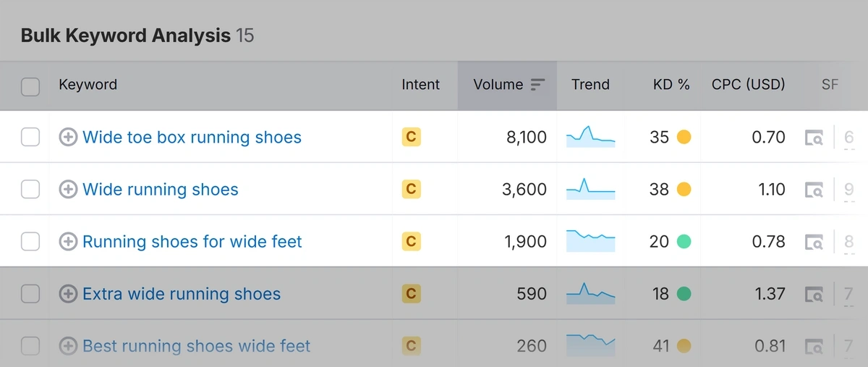This screenshot has width=868, height=367.
Task: Sort by the Trend column header
Action: click(590, 85)
